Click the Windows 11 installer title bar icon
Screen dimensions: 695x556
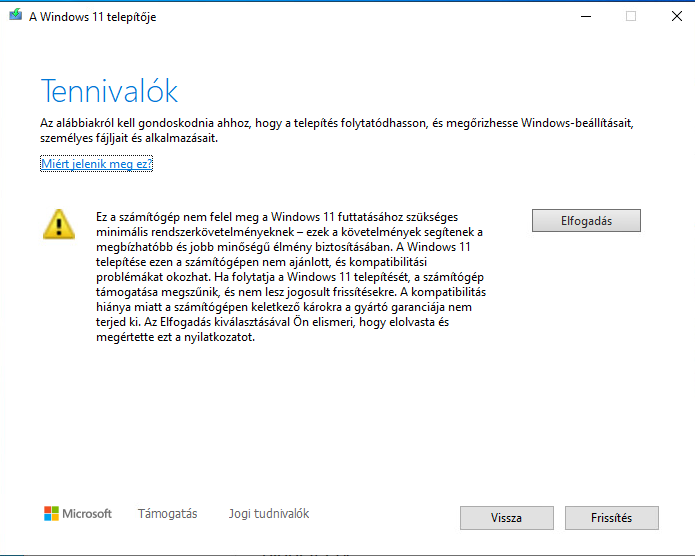coord(16,15)
